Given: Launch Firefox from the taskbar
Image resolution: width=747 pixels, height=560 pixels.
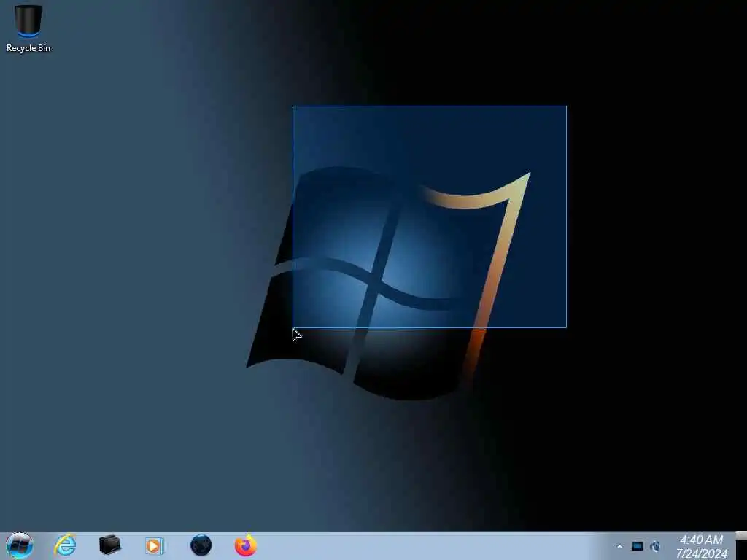Looking at the screenshot, I should pos(245,545).
